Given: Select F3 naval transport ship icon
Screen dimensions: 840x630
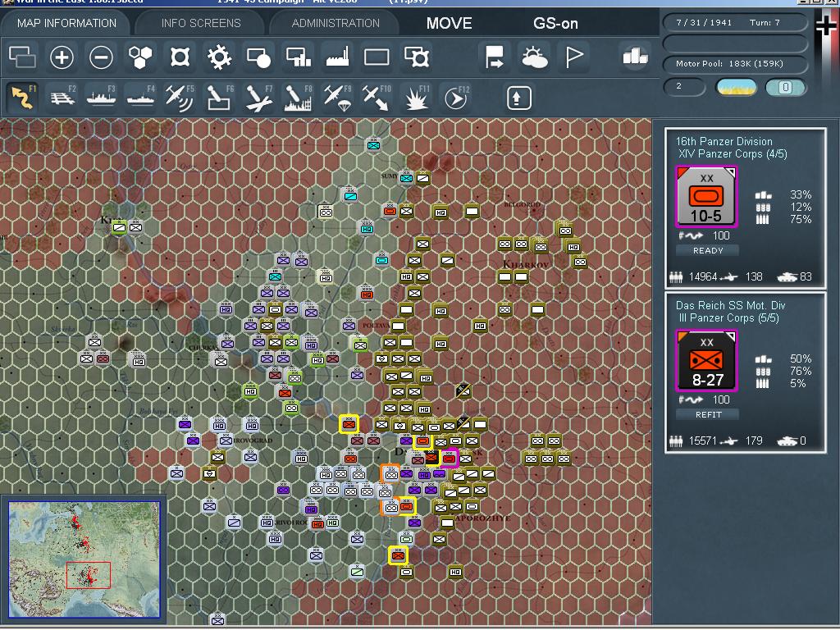Looking at the screenshot, I should click(101, 97).
